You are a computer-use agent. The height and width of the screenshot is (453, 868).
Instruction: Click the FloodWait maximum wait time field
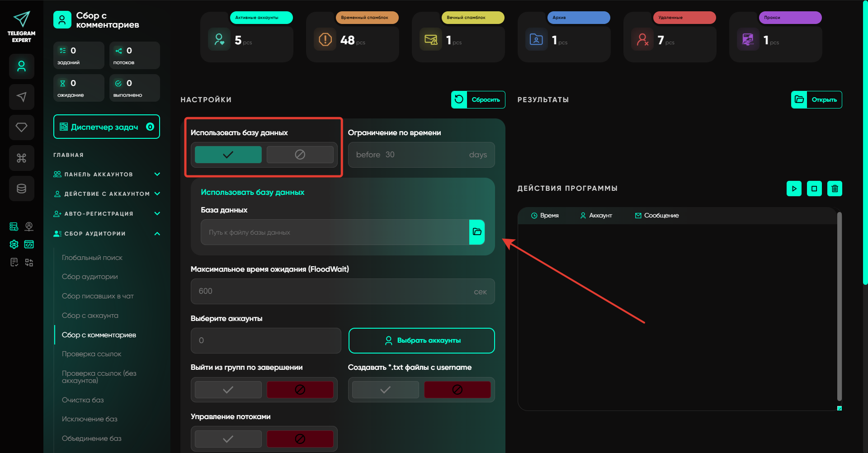click(335, 292)
